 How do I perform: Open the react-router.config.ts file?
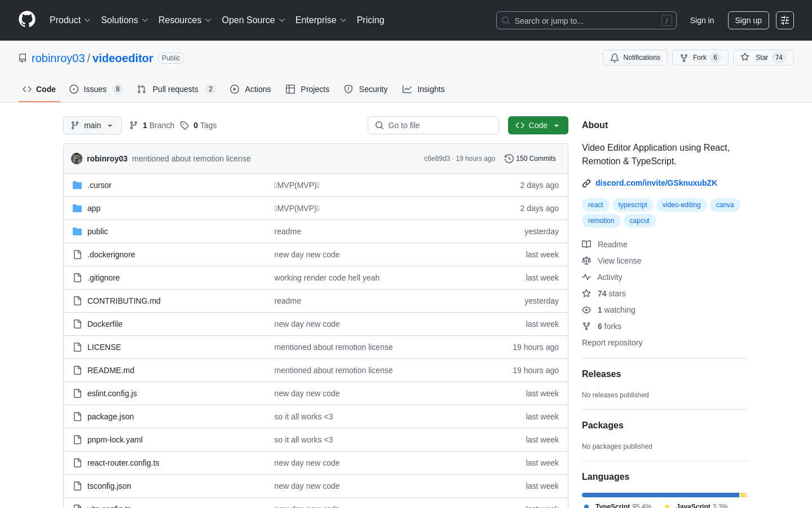[123, 463]
